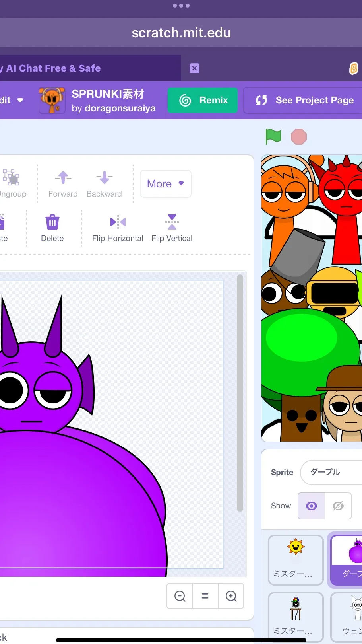Viewport: 362px width, 644px height.
Task: Open author link doragonsuraiya
Action: pyautogui.click(x=120, y=108)
